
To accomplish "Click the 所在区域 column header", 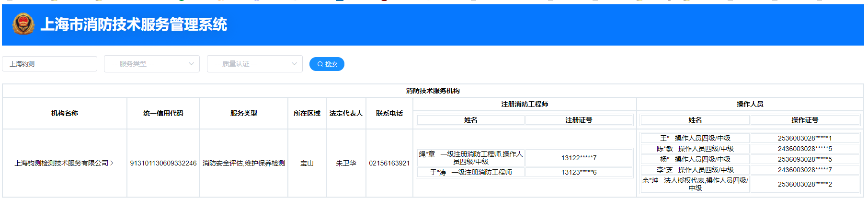I will 307,113.
